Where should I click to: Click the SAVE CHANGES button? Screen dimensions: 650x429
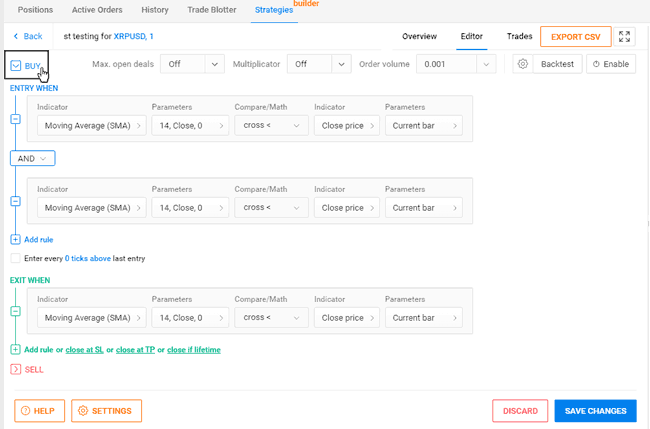pyautogui.click(x=595, y=411)
